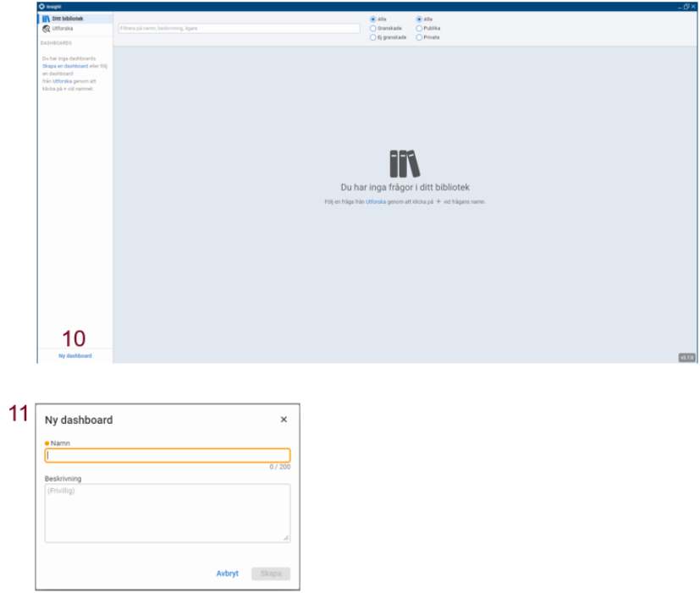Choose the Alla option in review filter
This screenshot has height=593, width=700.
[x=372, y=19]
